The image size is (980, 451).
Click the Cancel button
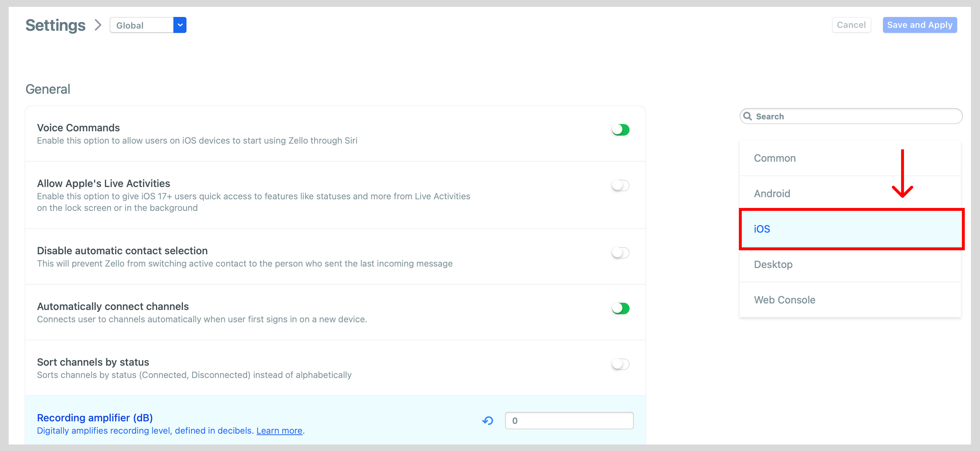[x=851, y=25]
